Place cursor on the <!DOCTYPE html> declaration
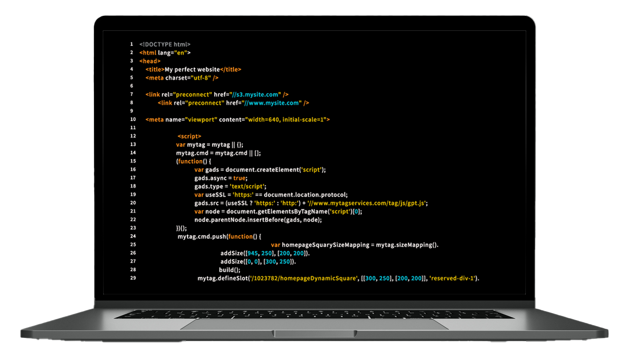The width and height of the screenshot is (629, 364). (164, 44)
